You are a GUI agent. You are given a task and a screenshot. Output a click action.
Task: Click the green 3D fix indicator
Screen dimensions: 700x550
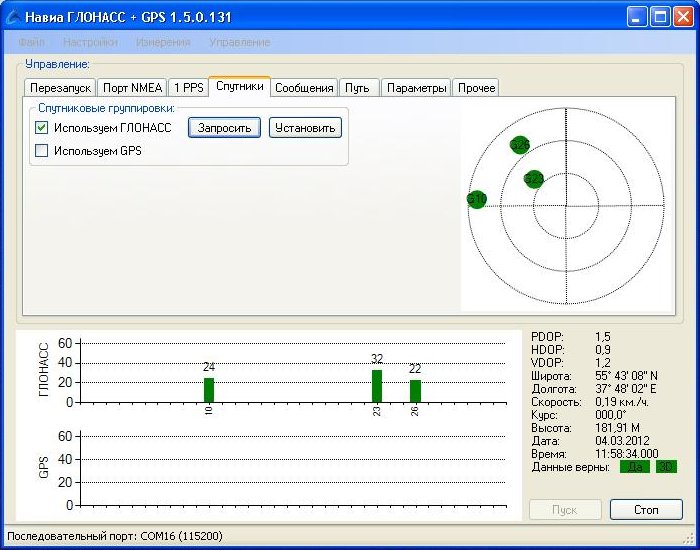click(666, 467)
